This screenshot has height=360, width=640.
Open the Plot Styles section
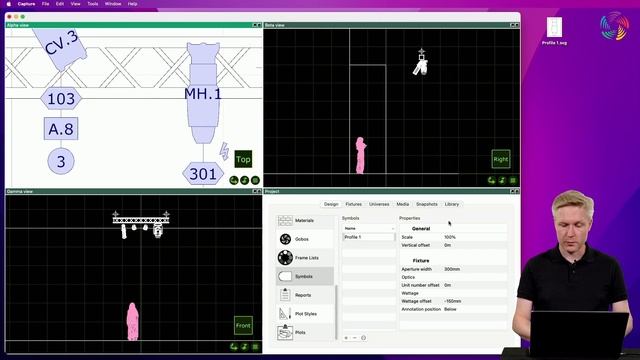click(x=304, y=314)
